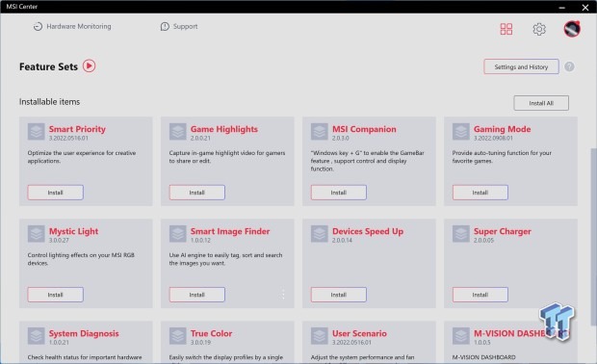Open the user profile avatar
This screenshot has width=597, height=364.
click(572, 29)
